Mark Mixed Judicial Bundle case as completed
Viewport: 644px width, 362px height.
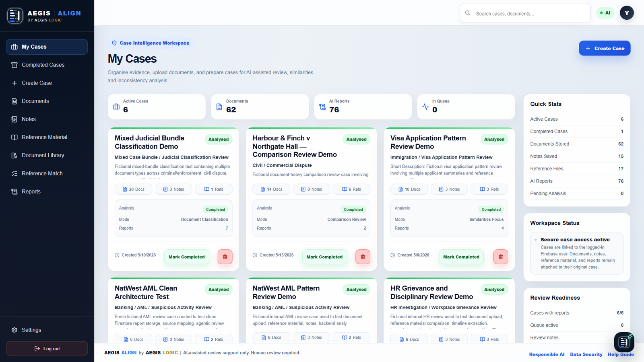[187, 257]
